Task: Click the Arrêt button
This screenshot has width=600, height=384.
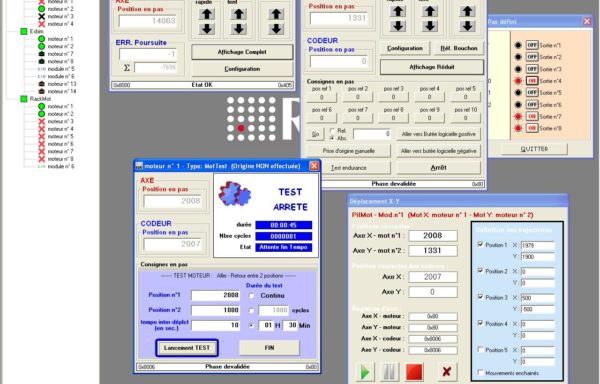Action: click(x=438, y=168)
